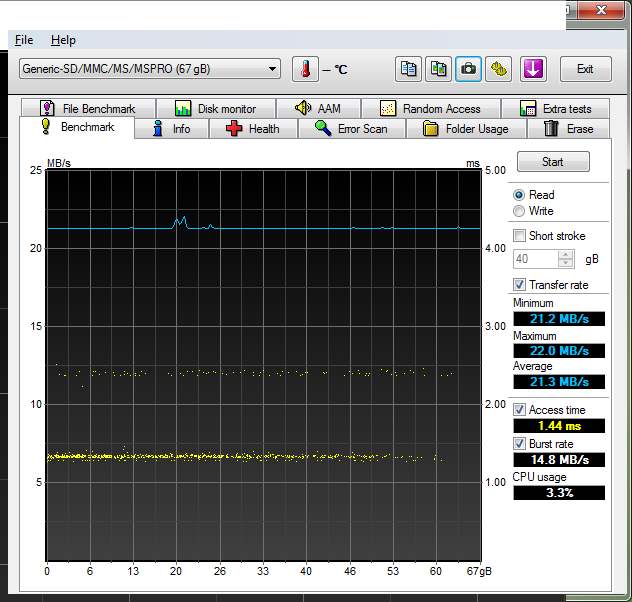Open the options wrench icon
632x602 pixels.
(498, 69)
